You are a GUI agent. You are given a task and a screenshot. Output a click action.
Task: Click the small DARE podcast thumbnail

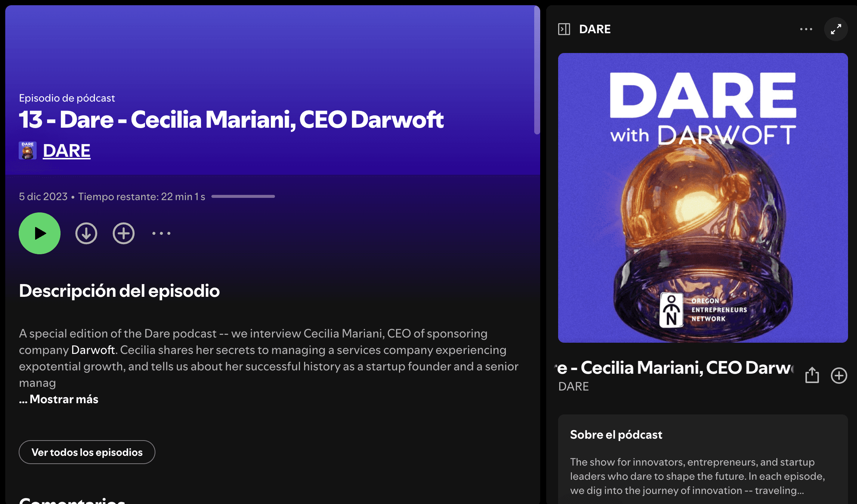point(28,150)
